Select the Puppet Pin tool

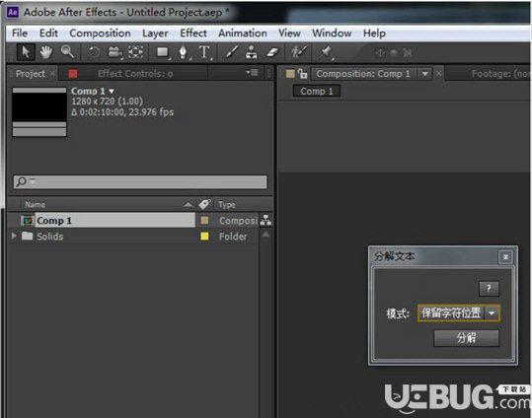point(326,52)
